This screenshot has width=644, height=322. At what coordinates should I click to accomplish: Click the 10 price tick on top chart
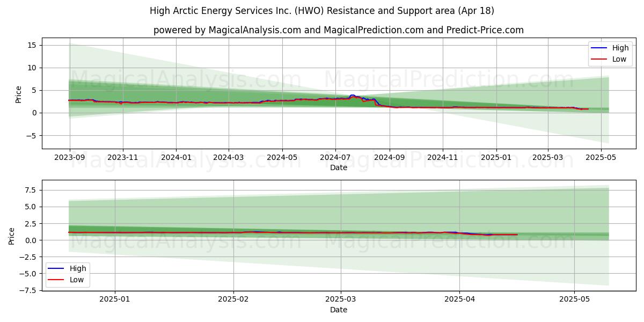(x=32, y=68)
